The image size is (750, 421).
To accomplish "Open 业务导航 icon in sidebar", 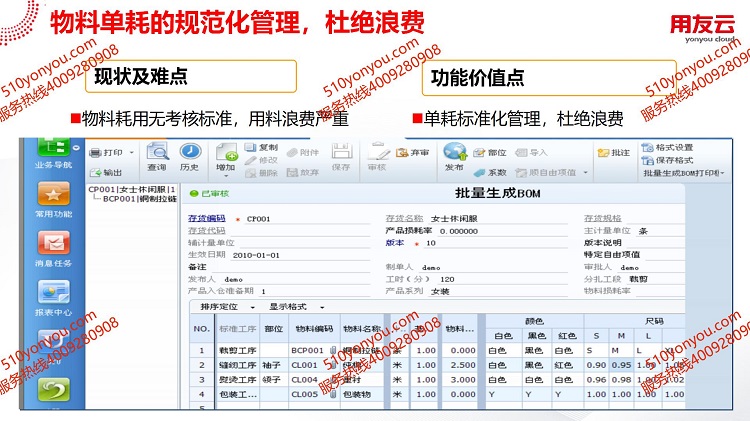I will (52, 147).
